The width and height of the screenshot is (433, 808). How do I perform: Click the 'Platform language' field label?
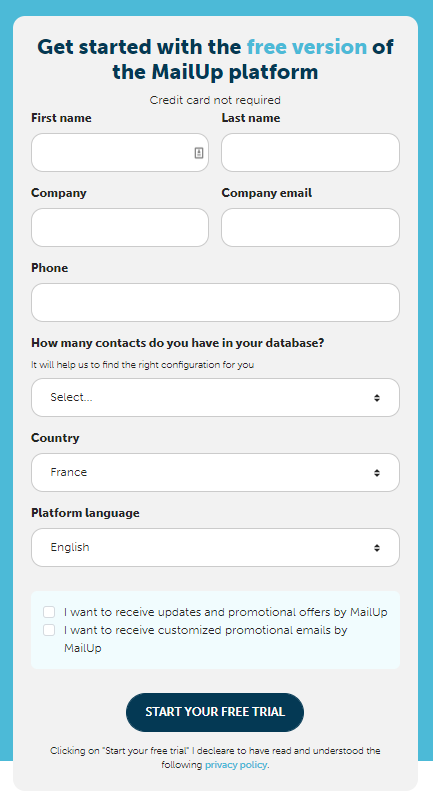click(85, 513)
